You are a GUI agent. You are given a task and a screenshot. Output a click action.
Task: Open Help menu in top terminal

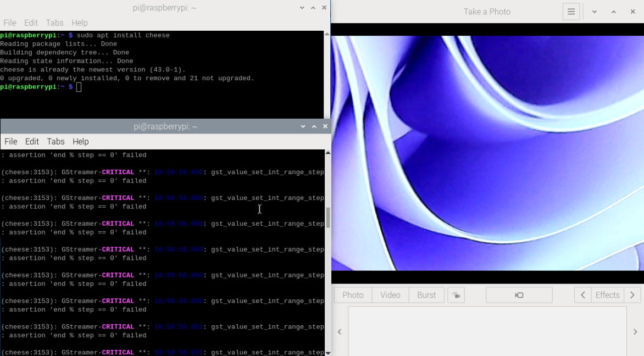pyautogui.click(x=80, y=23)
